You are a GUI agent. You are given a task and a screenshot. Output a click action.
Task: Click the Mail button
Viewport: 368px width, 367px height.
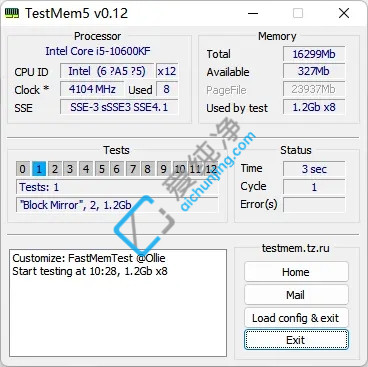[x=296, y=295]
